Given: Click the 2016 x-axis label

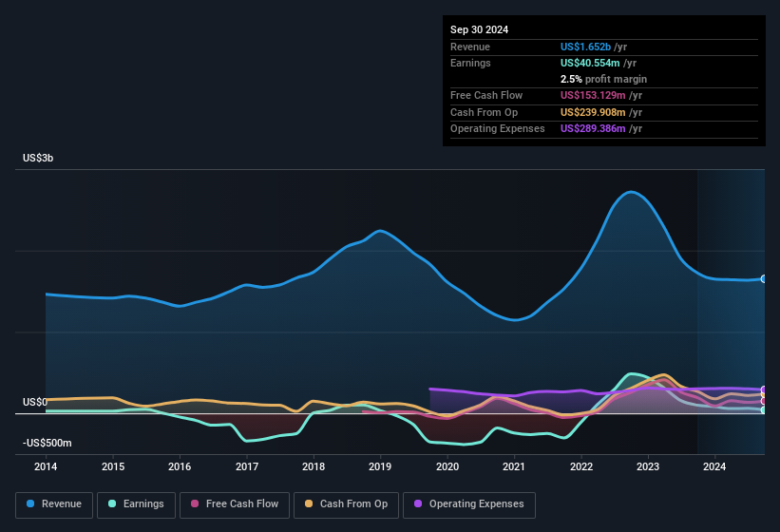Looking at the screenshot, I should coord(180,466).
